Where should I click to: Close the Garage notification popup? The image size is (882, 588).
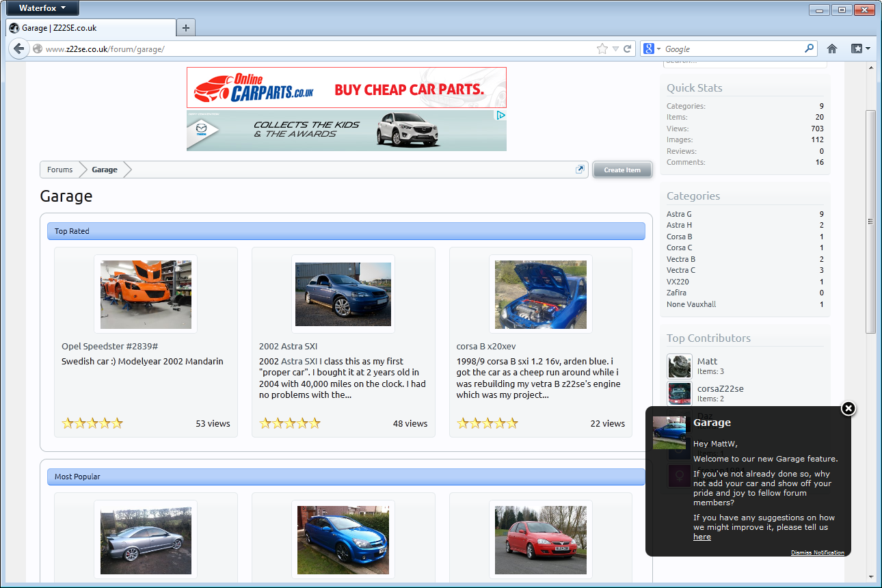pos(848,408)
